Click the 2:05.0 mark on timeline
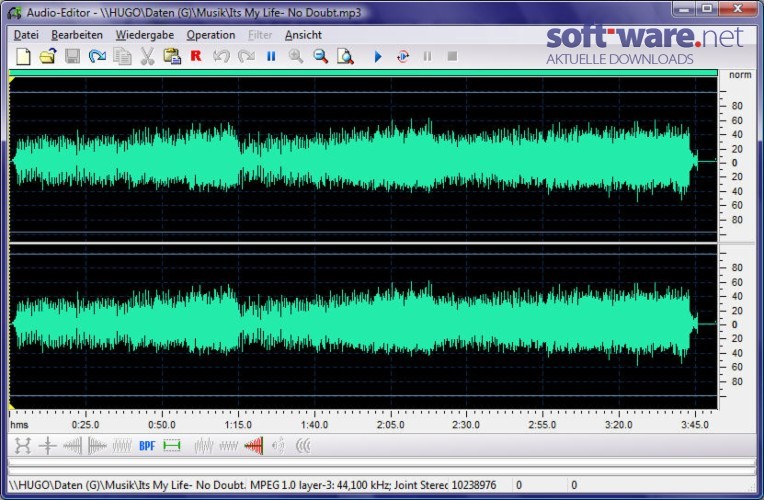The height and width of the screenshot is (500, 764). (391, 424)
